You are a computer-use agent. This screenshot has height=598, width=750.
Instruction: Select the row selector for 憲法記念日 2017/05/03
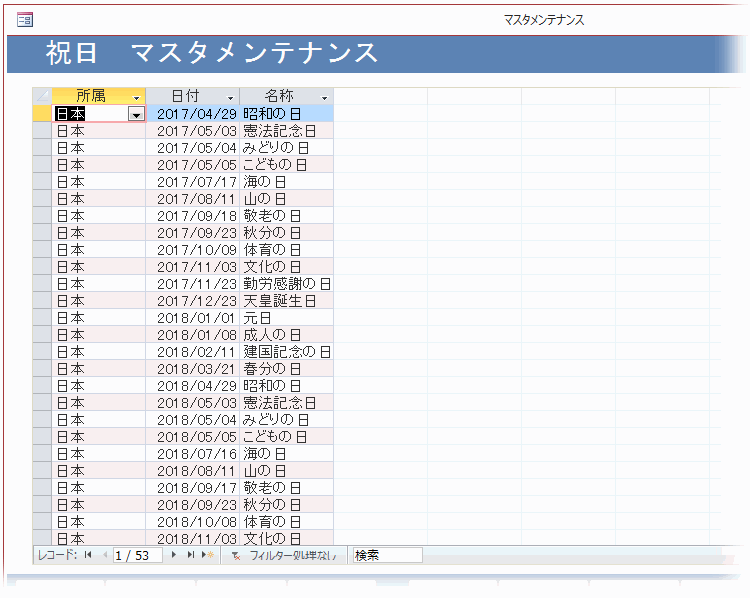tap(42, 131)
